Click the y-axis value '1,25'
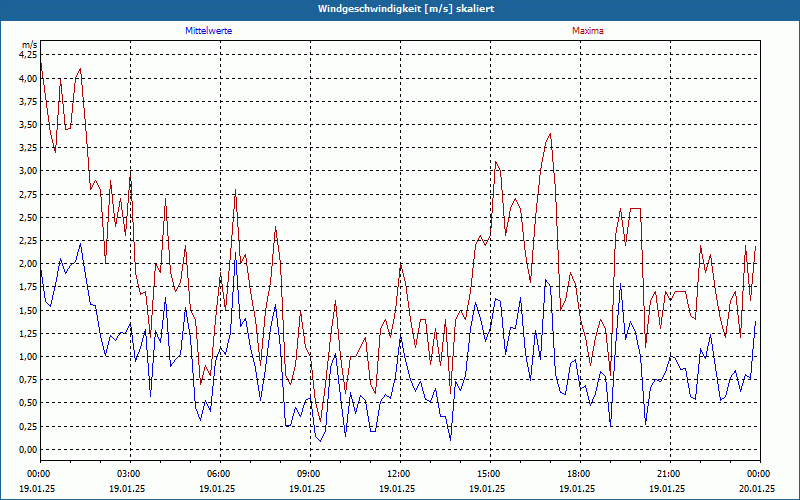This screenshot has width=800, height=500. click(x=29, y=333)
